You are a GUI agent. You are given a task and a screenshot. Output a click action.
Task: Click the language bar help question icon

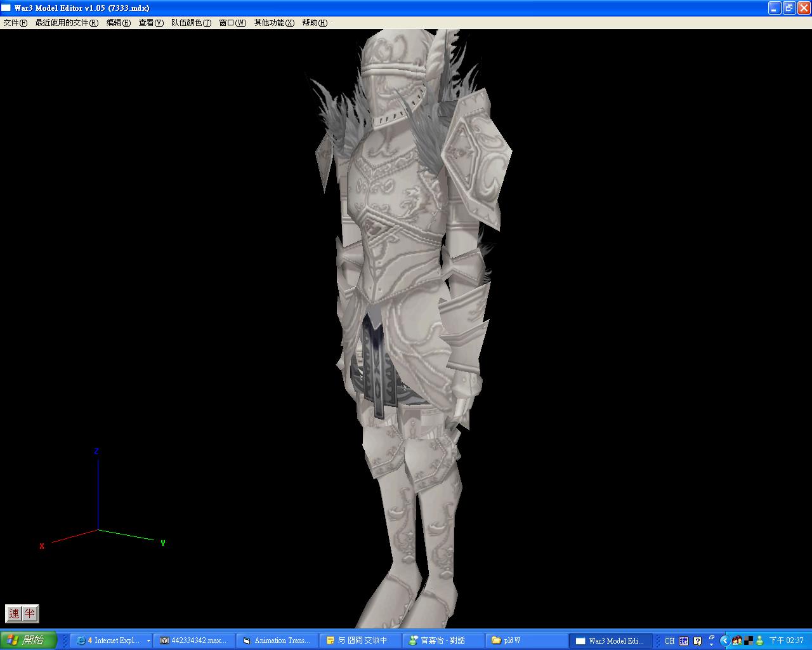[x=698, y=640]
